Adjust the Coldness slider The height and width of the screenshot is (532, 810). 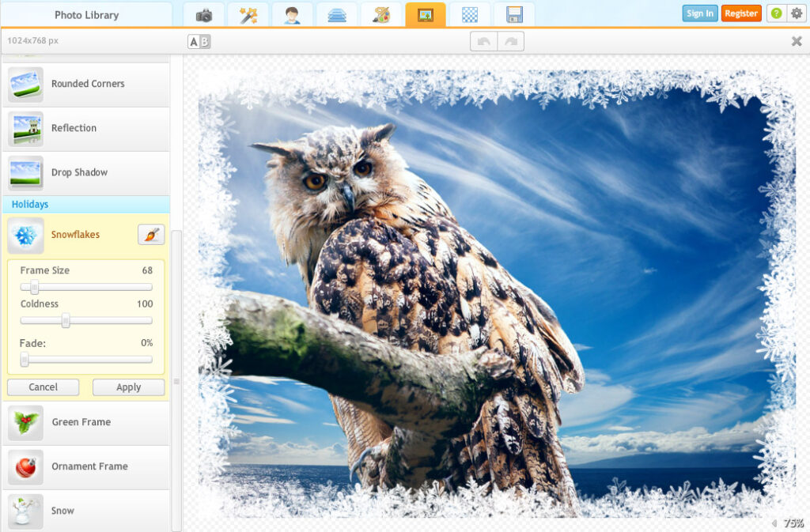pos(66,321)
